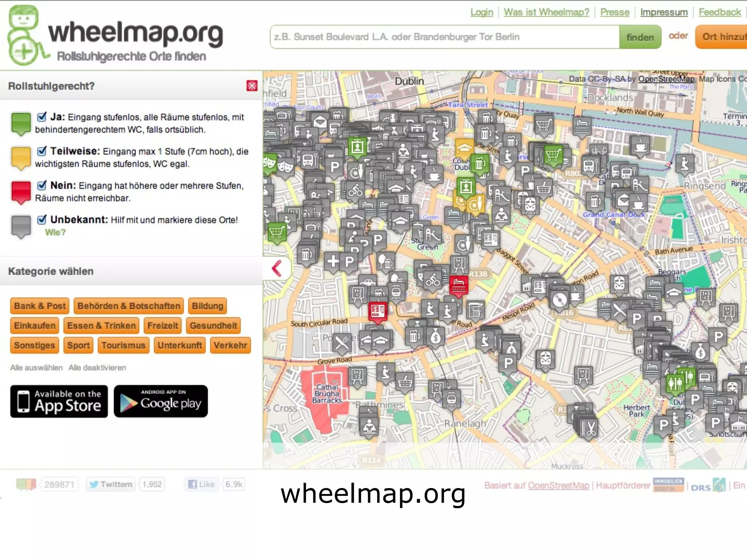Click the scissors hairdresser marker near Ranelagh

pyautogui.click(x=588, y=428)
